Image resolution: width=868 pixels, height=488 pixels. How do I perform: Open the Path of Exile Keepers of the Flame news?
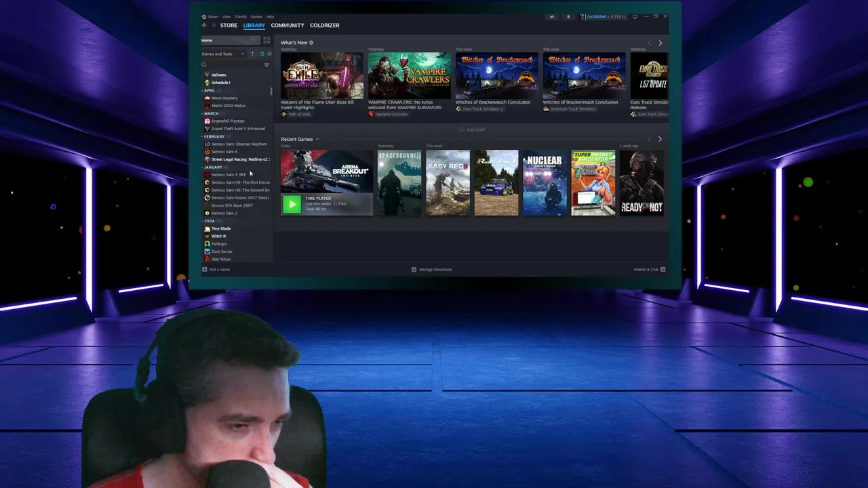tap(321, 75)
